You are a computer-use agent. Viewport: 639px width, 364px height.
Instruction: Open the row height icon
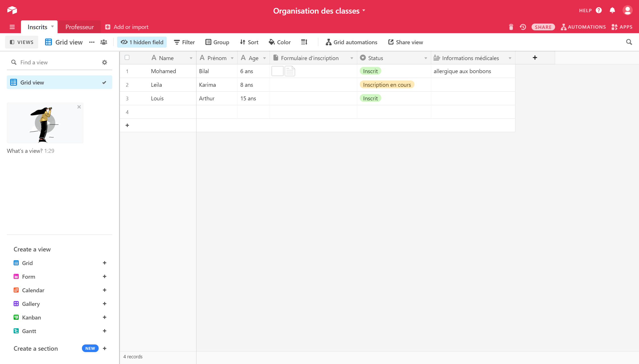[304, 42]
